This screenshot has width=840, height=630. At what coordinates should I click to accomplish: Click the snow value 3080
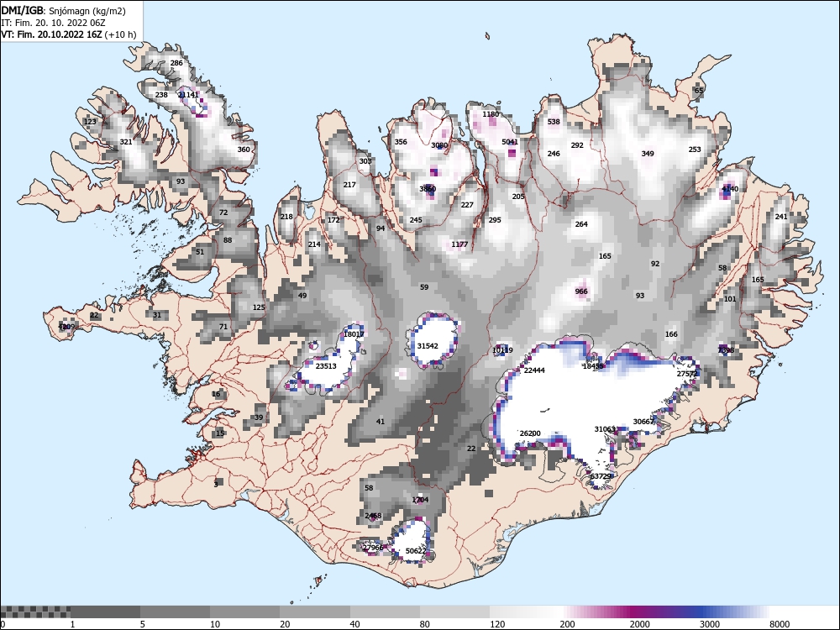coord(439,145)
